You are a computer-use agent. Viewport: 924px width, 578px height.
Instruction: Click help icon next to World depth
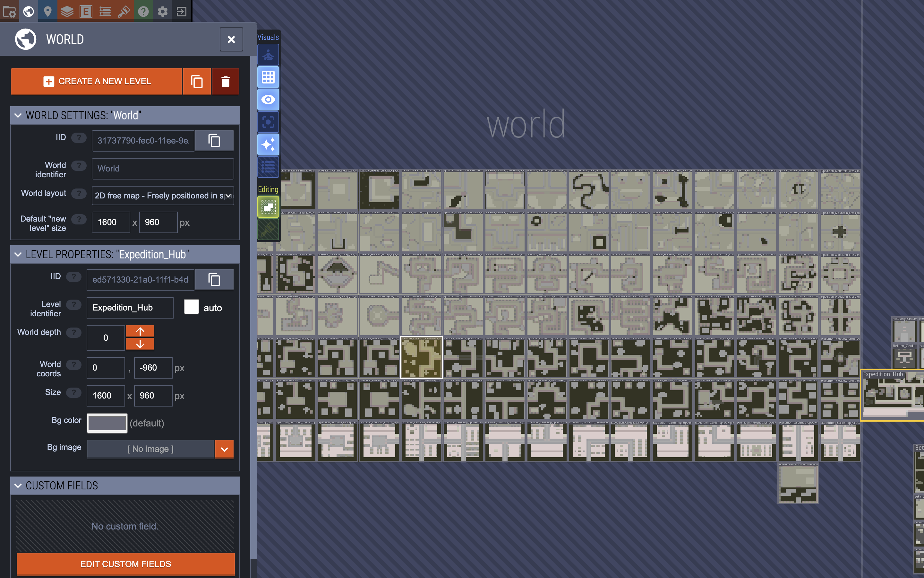pos(74,332)
